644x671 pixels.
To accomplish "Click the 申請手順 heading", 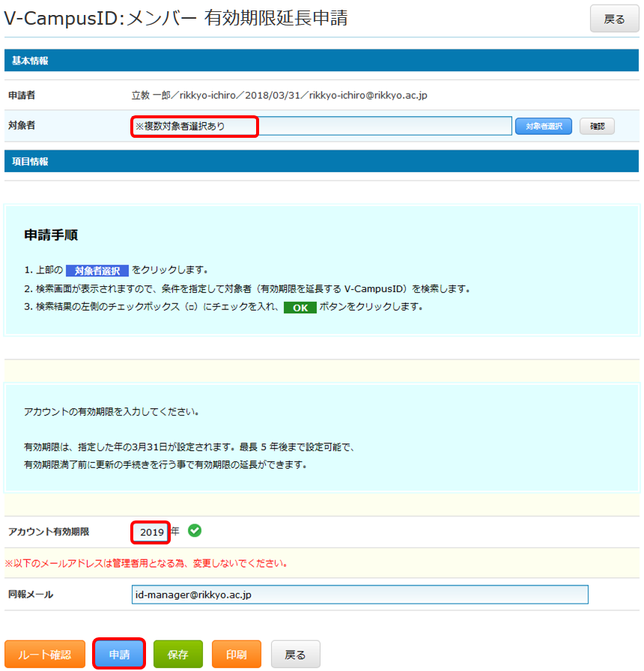I will (x=51, y=235).
